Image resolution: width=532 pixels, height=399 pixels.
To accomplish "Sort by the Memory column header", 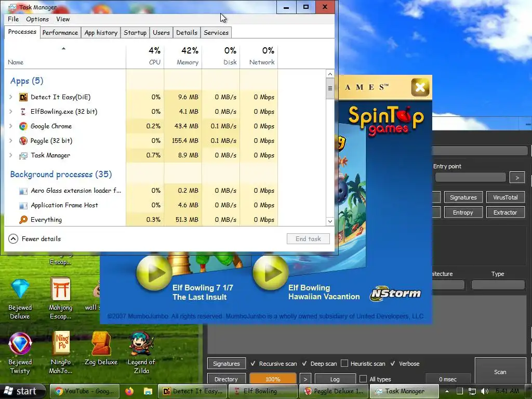I will [x=183, y=57].
